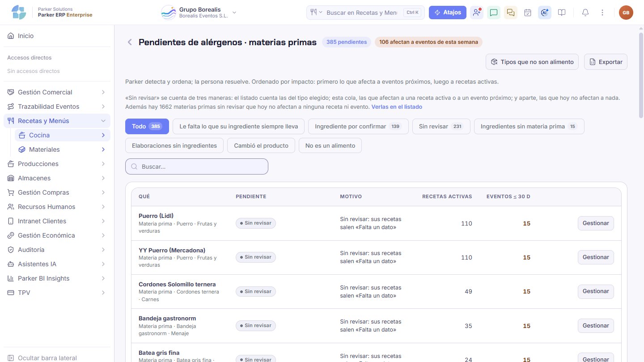Filter by Cambió el producto
Viewport: 644px width, 362px height.
[261, 145]
